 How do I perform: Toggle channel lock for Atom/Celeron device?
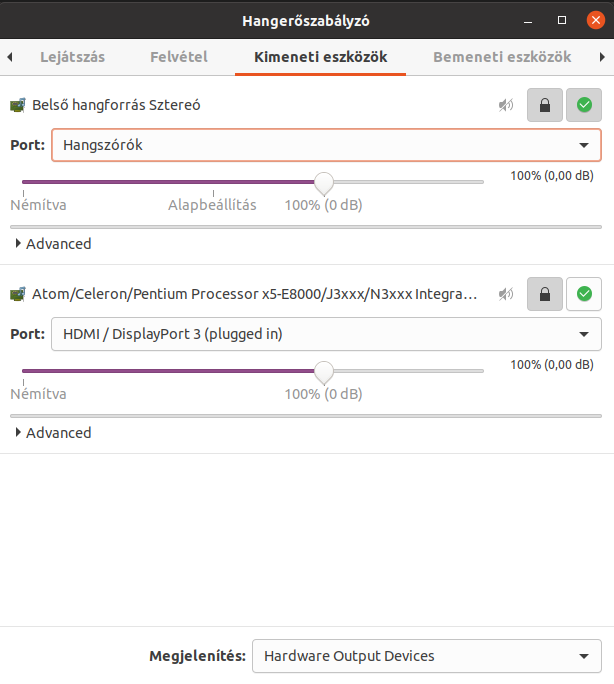coord(545,294)
